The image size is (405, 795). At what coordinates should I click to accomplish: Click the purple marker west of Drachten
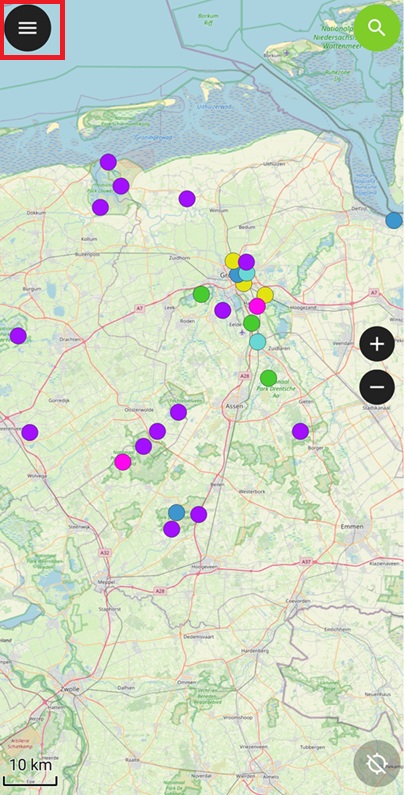tap(18, 336)
